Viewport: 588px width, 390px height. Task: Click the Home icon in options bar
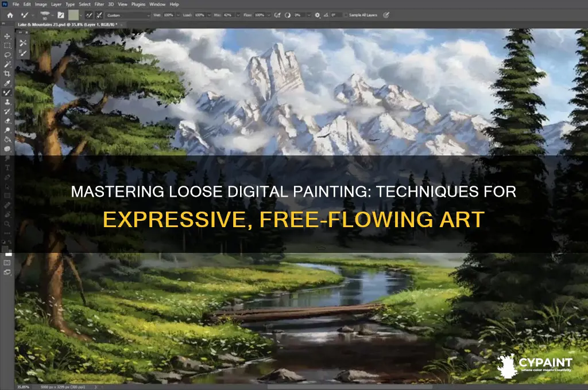[x=10, y=15]
